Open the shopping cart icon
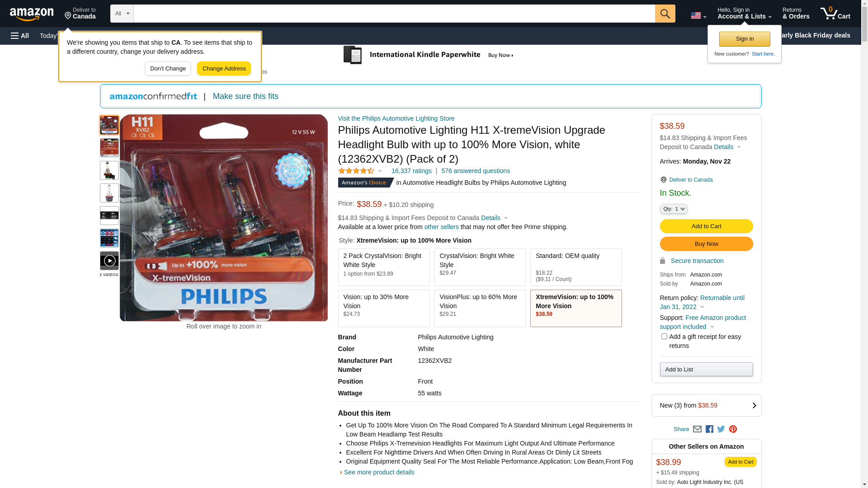Image resolution: width=868 pixels, height=488 pixels. (835, 14)
